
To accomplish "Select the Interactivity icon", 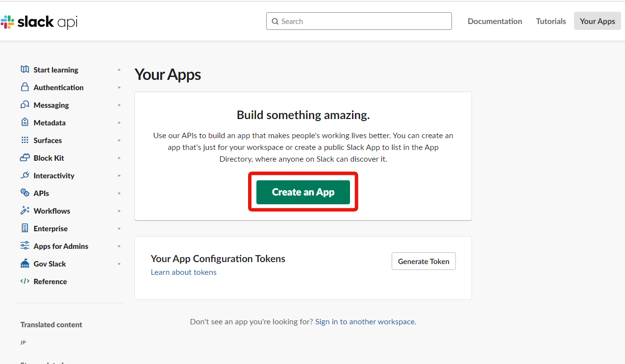I will pyautogui.click(x=25, y=175).
